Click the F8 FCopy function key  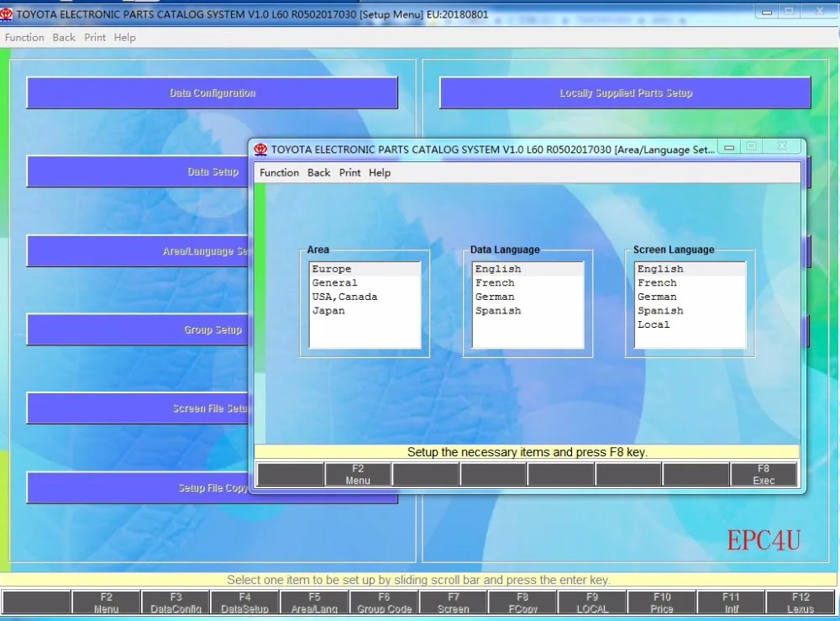tap(522, 603)
